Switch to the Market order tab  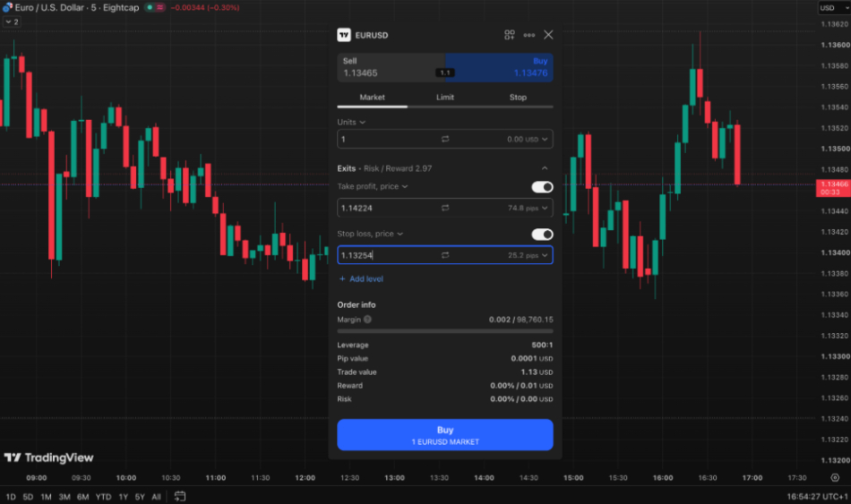click(x=373, y=98)
